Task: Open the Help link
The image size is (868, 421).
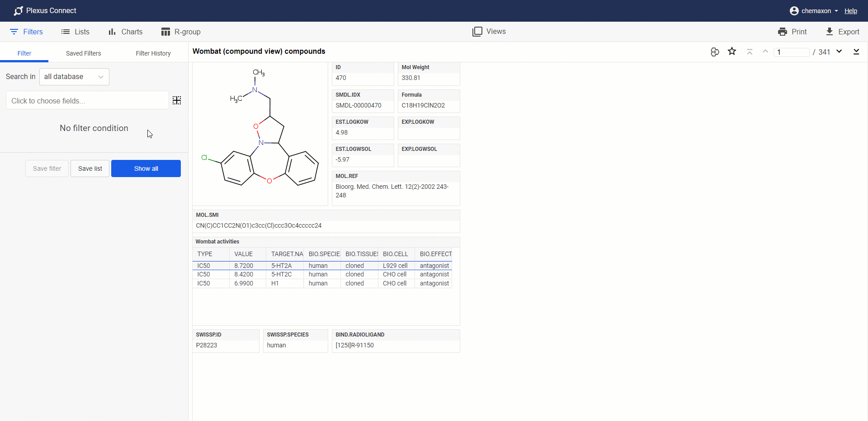Action: (x=851, y=10)
